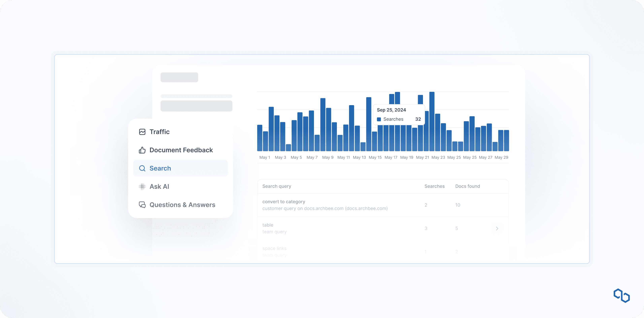The height and width of the screenshot is (318, 644).
Task: Click the Archbee logo in corner
Action: click(622, 296)
